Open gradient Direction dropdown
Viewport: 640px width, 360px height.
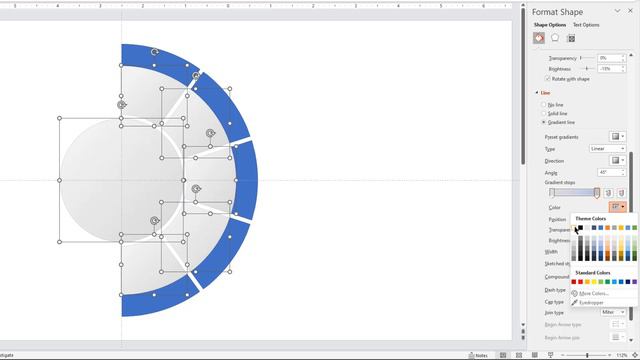pos(618,160)
